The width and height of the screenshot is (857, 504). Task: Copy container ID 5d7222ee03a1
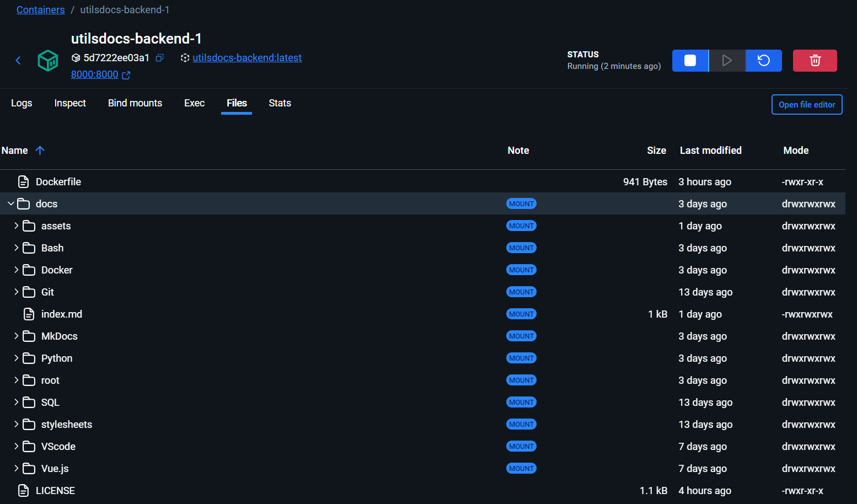(160, 58)
